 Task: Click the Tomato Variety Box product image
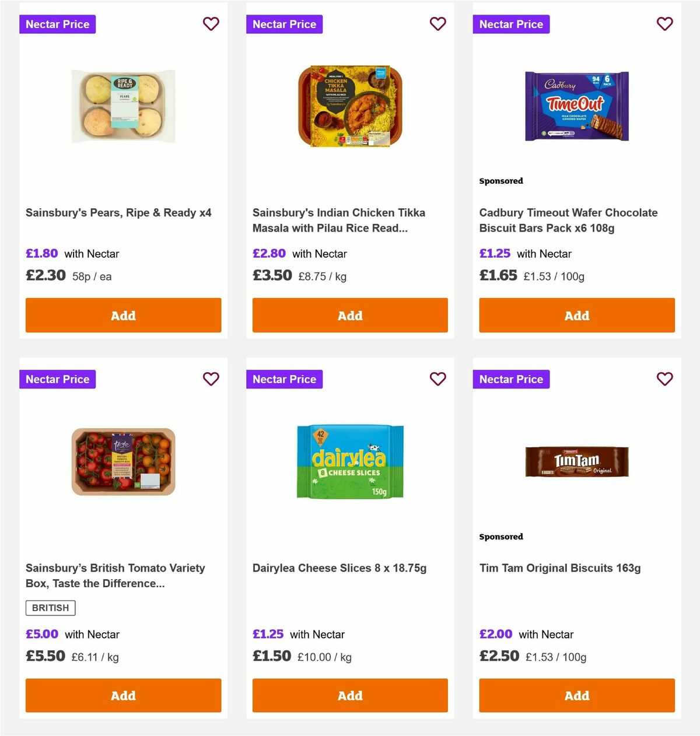(123, 461)
